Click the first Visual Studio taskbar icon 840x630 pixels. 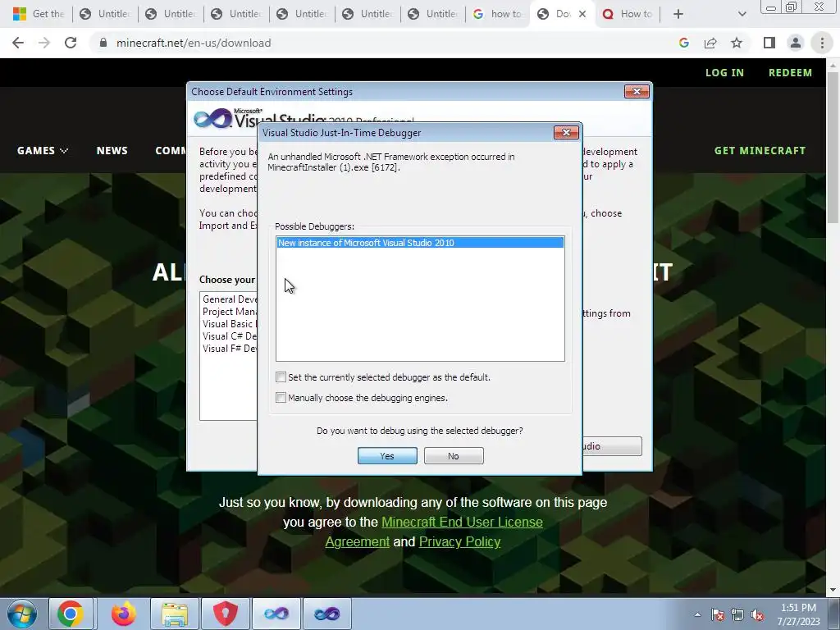(276, 614)
